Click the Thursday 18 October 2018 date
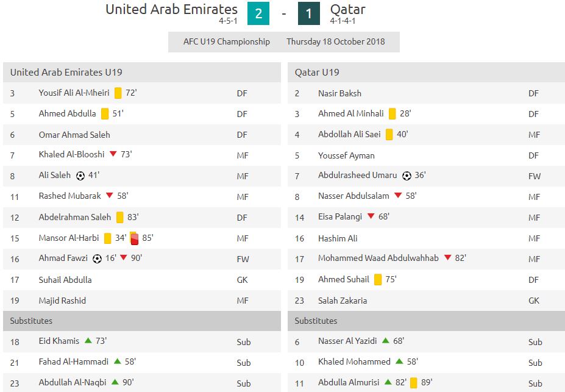565x392 pixels. [336, 42]
